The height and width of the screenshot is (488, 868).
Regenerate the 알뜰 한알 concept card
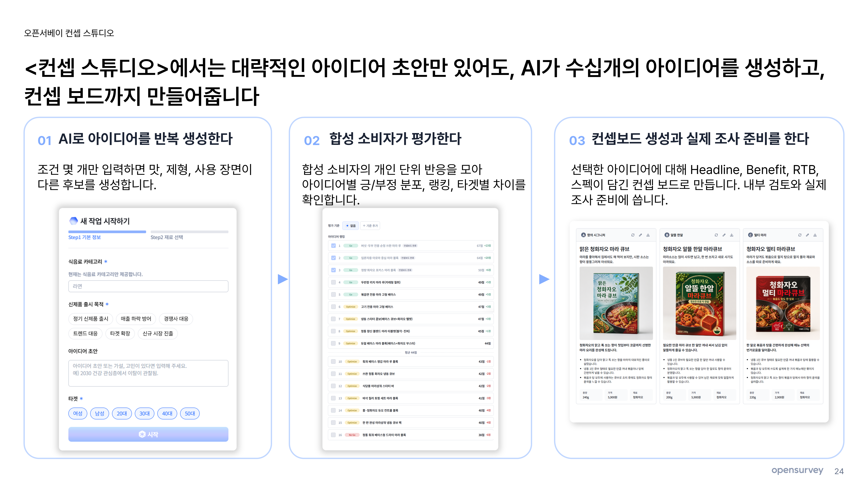click(x=716, y=235)
